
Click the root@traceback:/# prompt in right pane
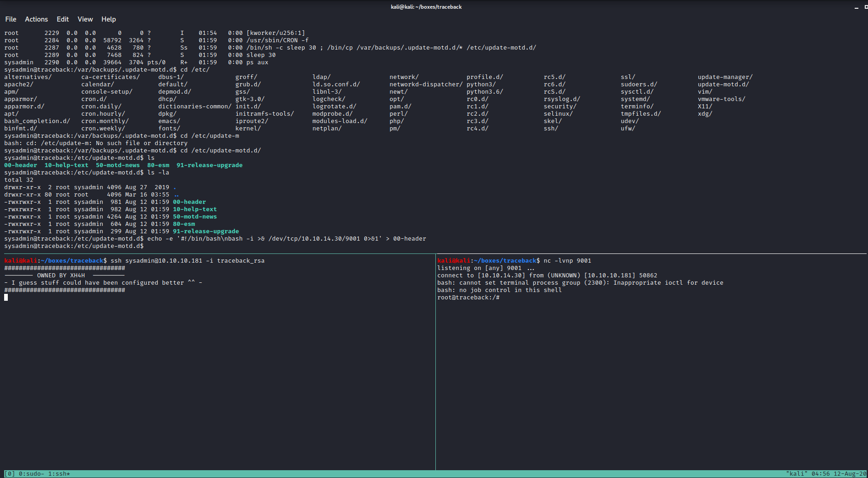468,298
